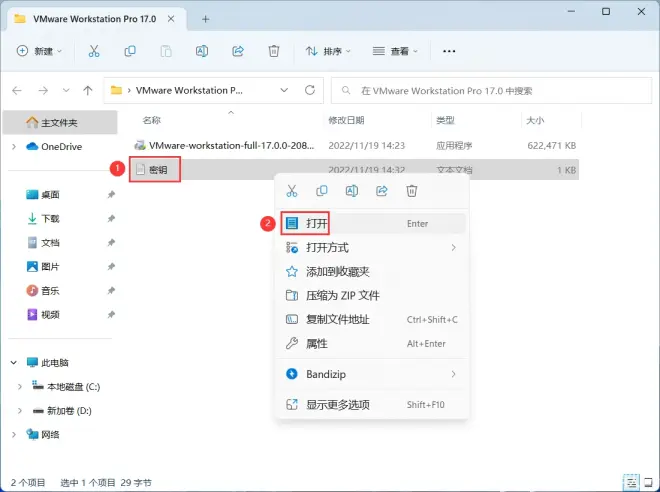The image size is (660, 492).
Task: Select 新加卷 (D:) in the sidebar
Action: 62,410
